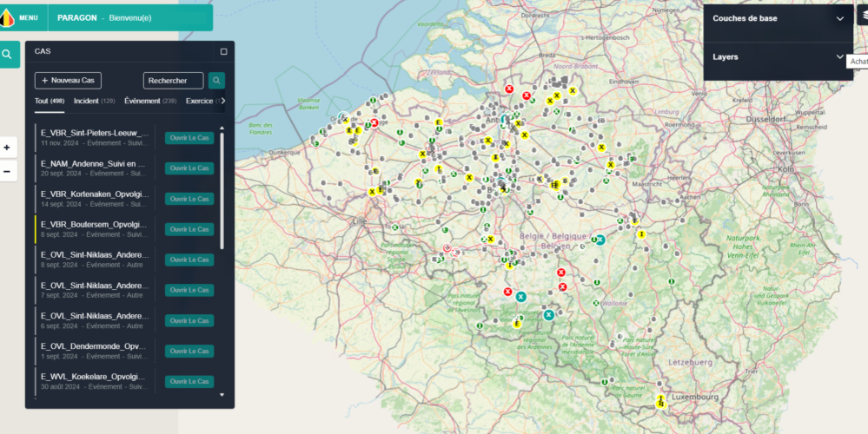Image resolution: width=868 pixels, height=434 pixels.
Task: Open the MENU button
Action: click(x=28, y=17)
